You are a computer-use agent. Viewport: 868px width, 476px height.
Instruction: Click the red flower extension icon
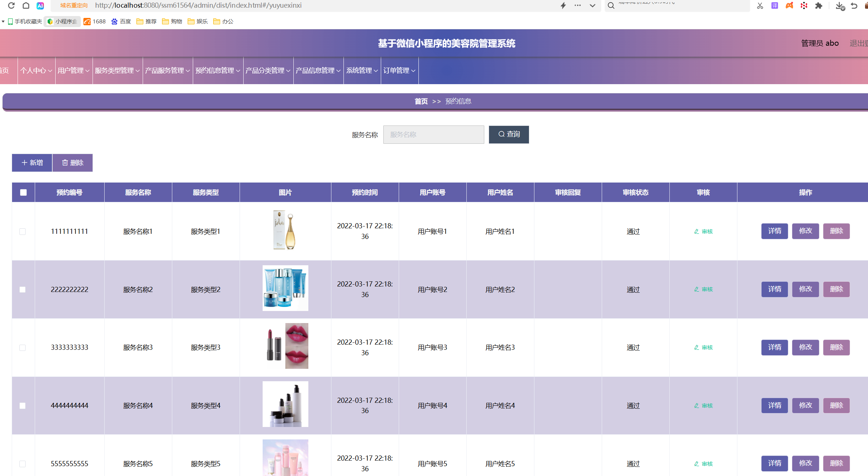pos(804,5)
